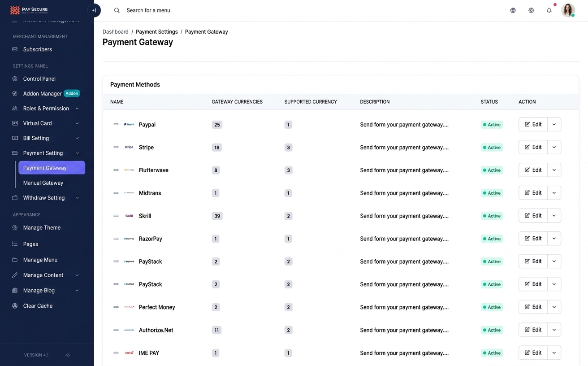This screenshot has width=588, height=366.
Task: Click Perfect Money Active status badge
Action: [x=492, y=307]
